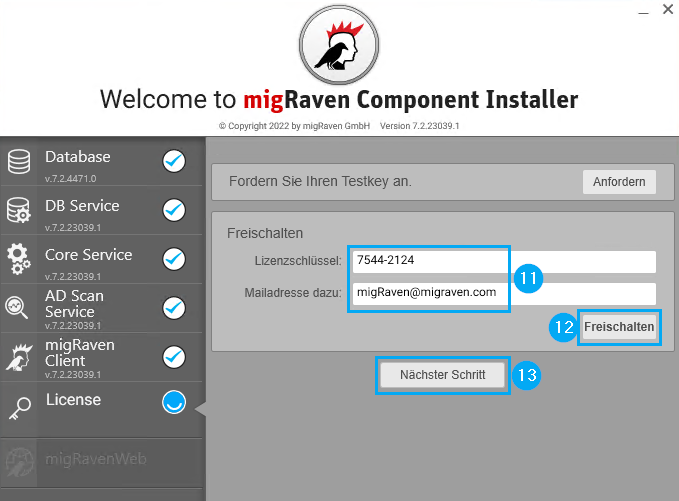Click the 'Mailadresse dazu:' label
The height and width of the screenshot is (501, 679).
(293, 293)
